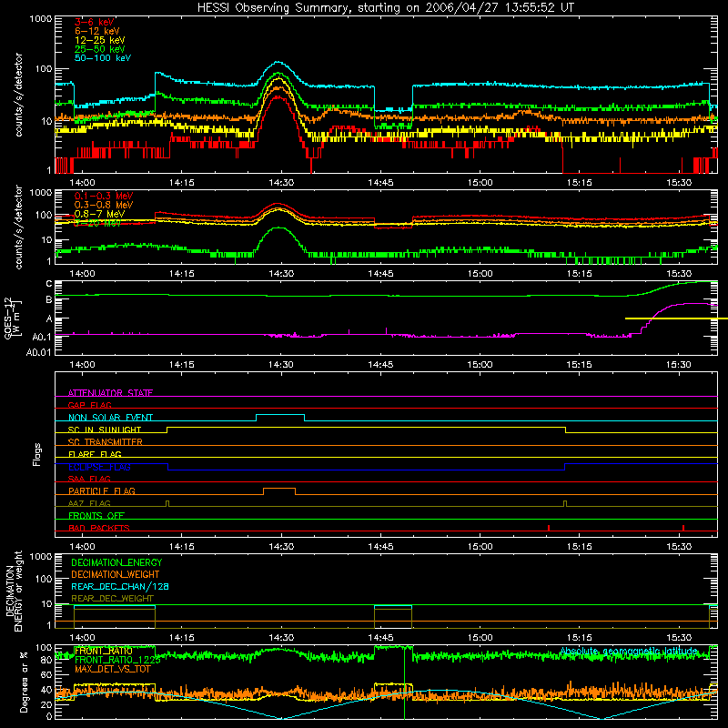Select the FRONT_RATIO_1225 legend label
This screenshot has height=728, width=728.
coord(117,660)
